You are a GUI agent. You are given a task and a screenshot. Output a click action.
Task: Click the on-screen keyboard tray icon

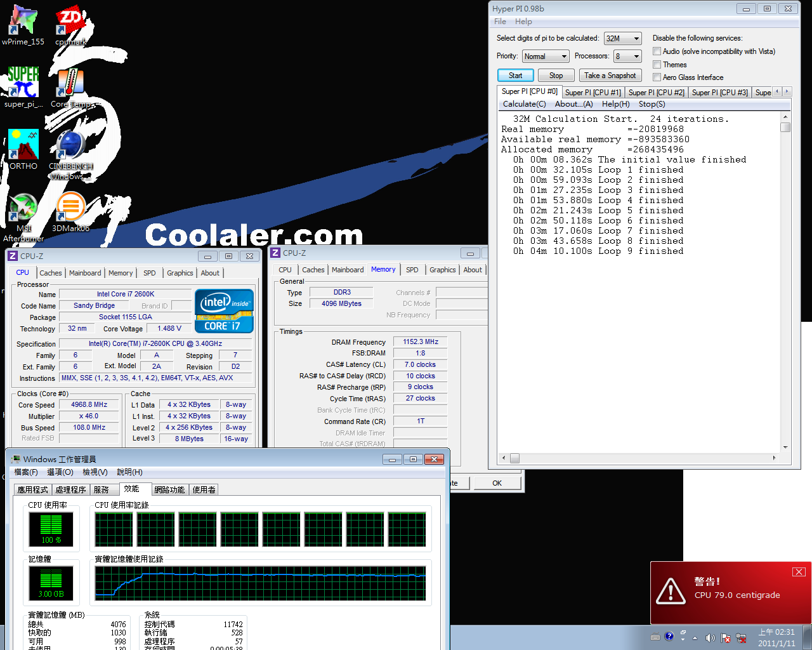point(655,637)
